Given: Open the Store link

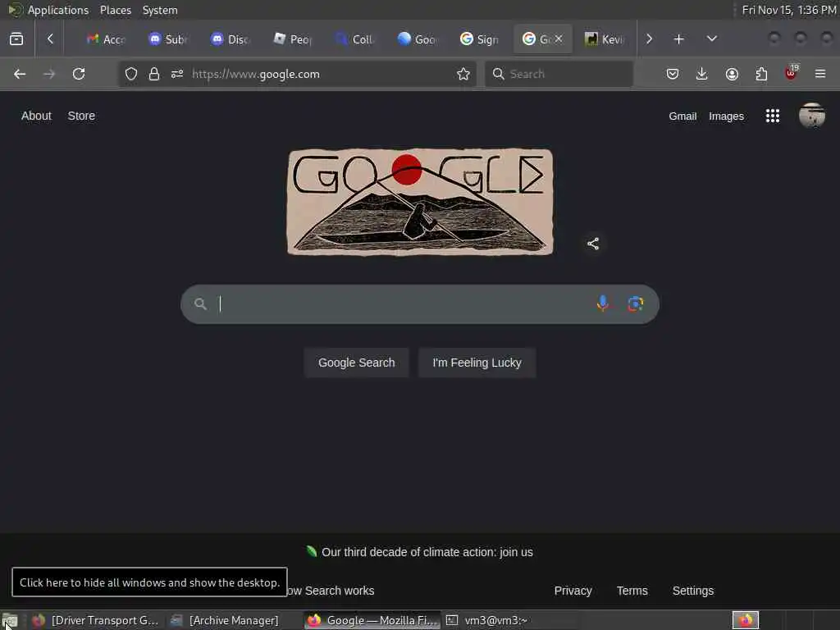Looking at the screenshot, I should pyautogui.click(x=81, y=116).
